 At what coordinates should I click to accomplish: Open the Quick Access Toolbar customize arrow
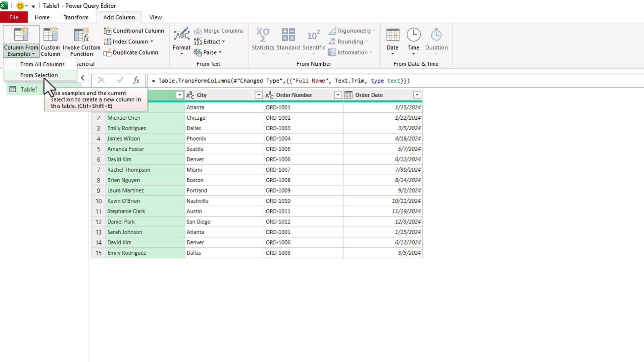33,6
